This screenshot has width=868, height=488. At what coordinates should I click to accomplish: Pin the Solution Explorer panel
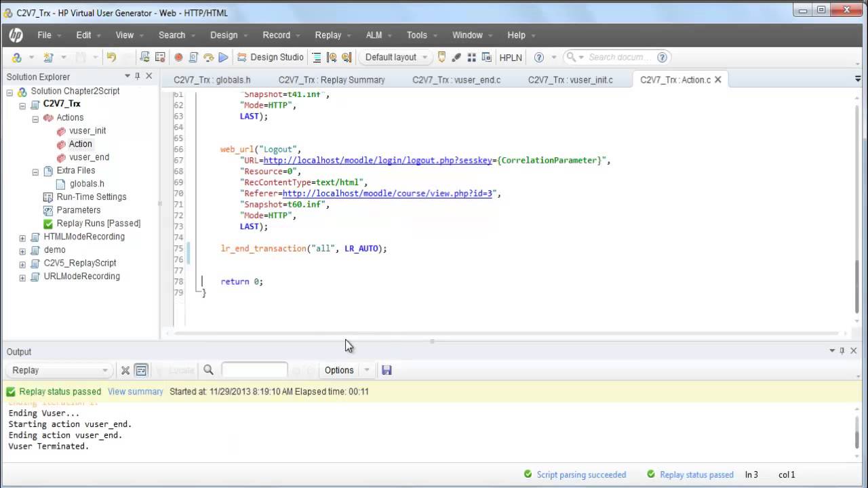(x=138, y=76)
